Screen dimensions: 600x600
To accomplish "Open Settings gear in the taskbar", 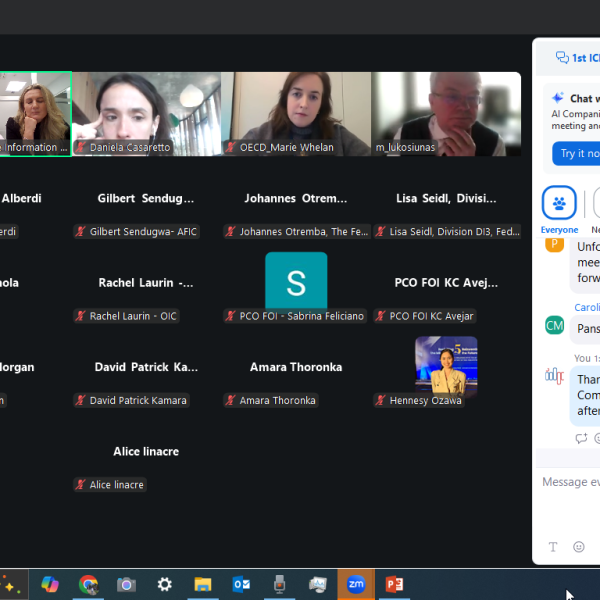I will (x=165, y=584).
